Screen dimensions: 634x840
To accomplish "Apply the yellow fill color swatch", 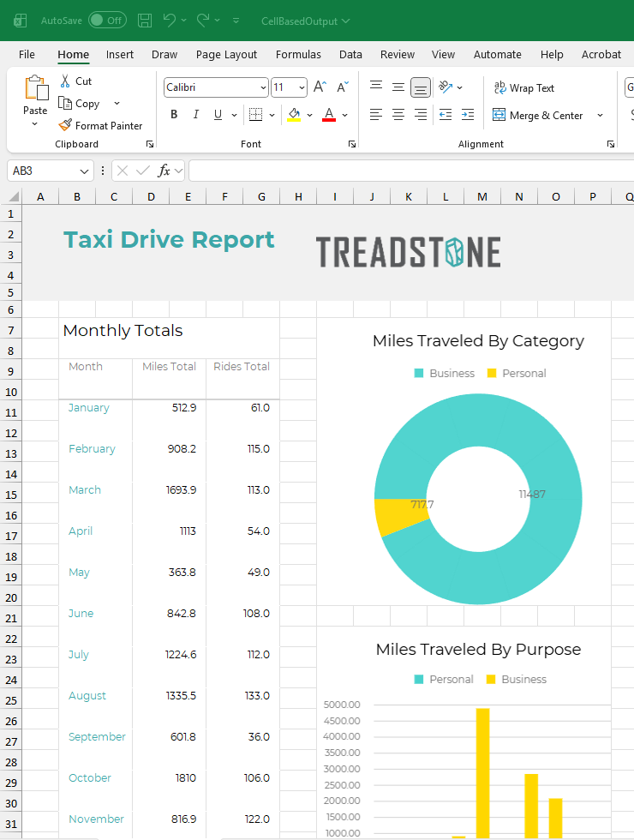I will pos(294,115).
